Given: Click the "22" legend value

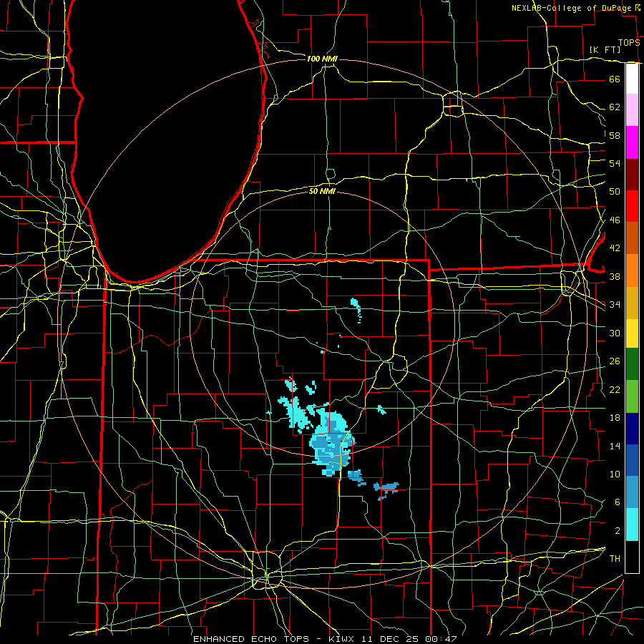Looking at the screenshot, I should click(x=615, y=389).
